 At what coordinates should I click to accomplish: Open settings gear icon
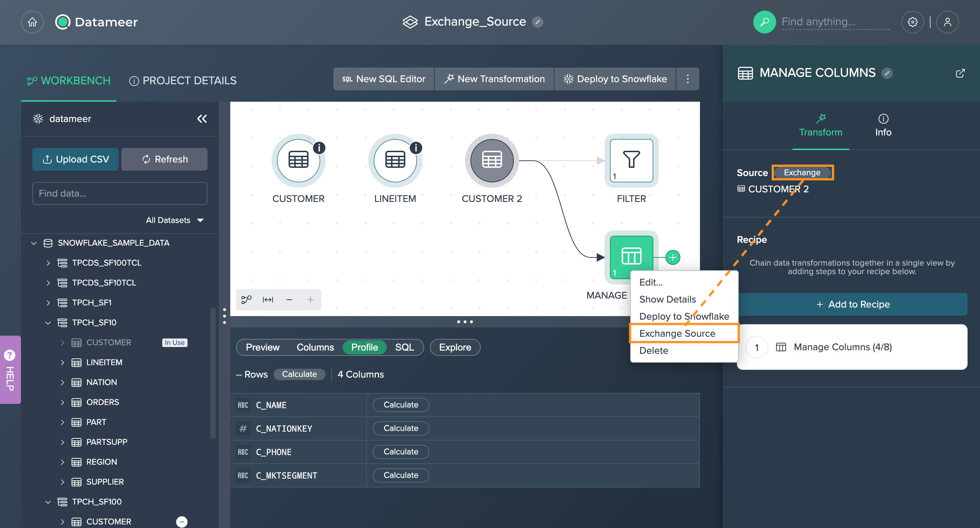click(x=912, y=22)
